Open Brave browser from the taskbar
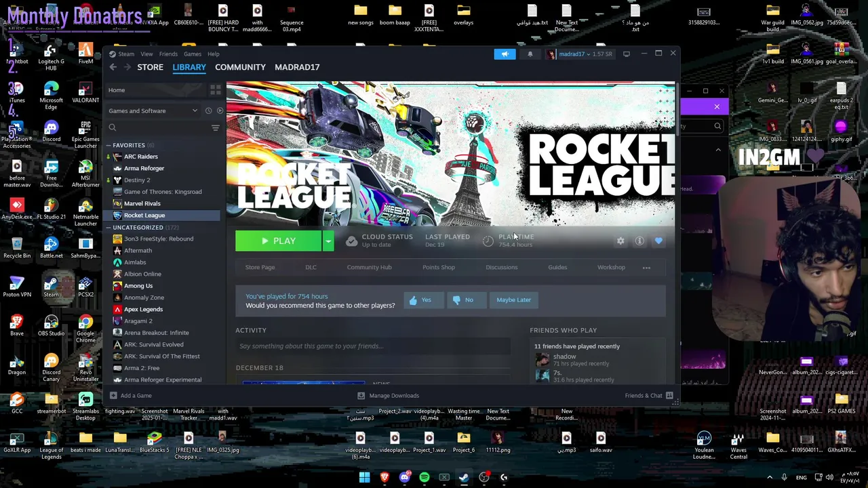868x488 pixels. click(384, 477)
